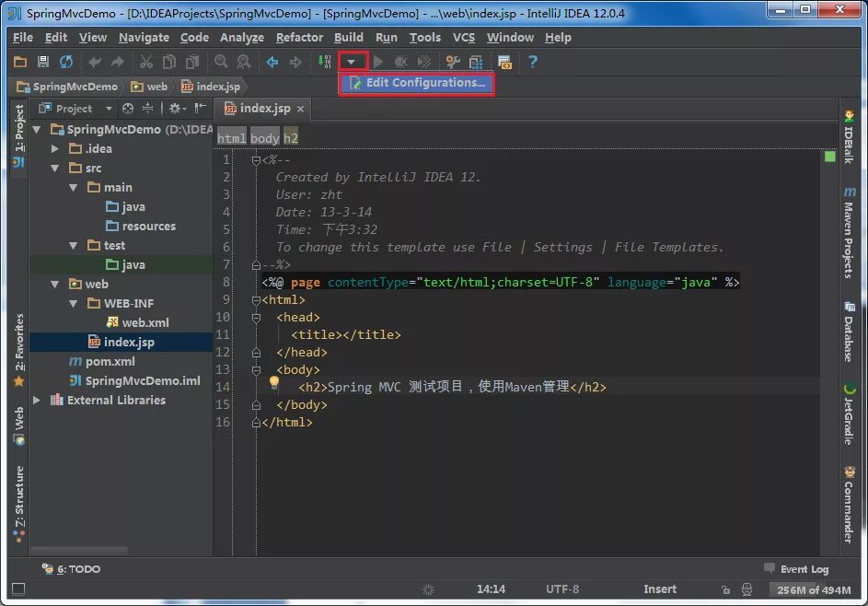The height and width of the screenshot is (606, 868).
Task: Close the index.jsp editor tab
Action: point(301,109)
